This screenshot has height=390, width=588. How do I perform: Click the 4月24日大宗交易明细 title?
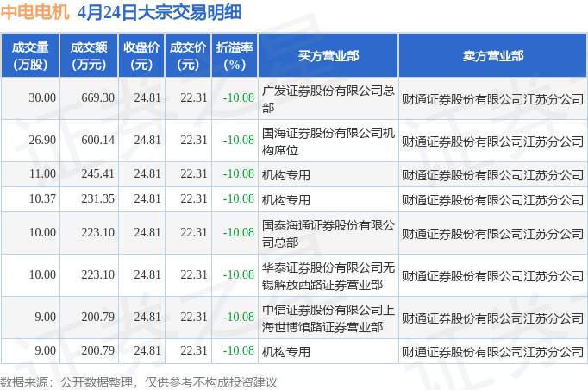point(160,12)
